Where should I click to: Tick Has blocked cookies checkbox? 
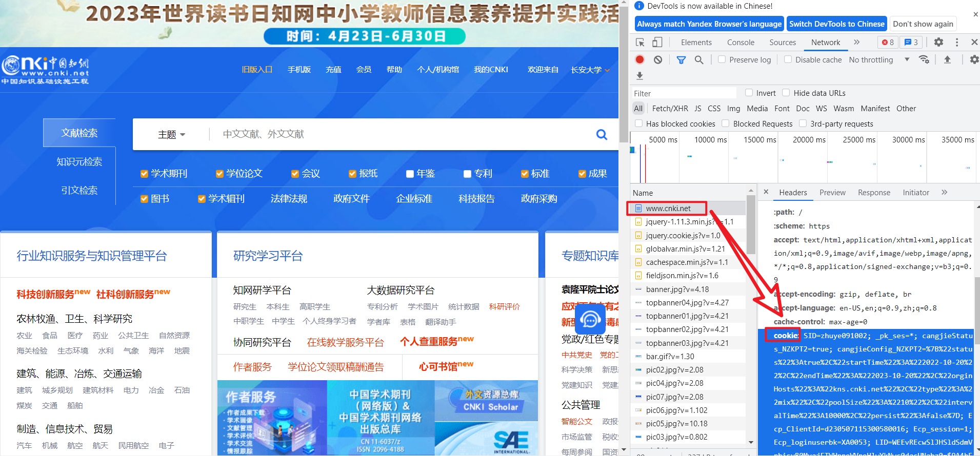(638, 123)
